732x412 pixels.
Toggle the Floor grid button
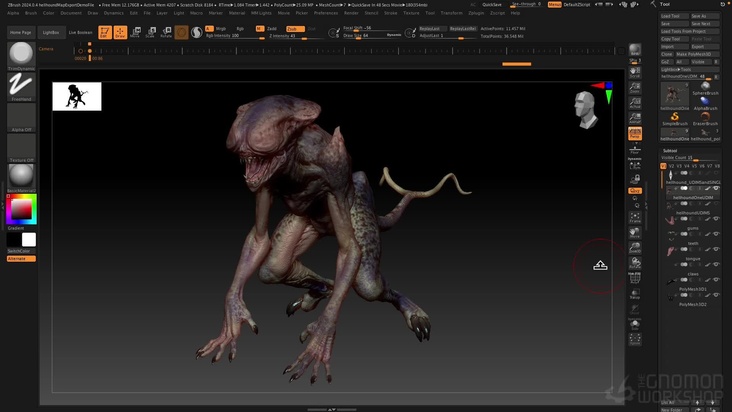click(x=635, y=149)
